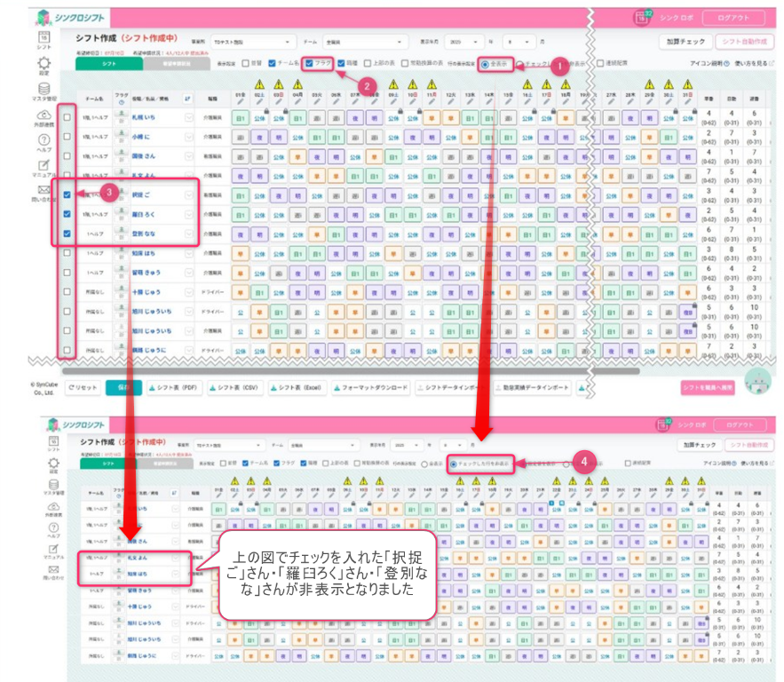Click the sort icon in the upper table's name header
Image resolution: width=784 pixels, height=682 pixels.
pos(187,99)
